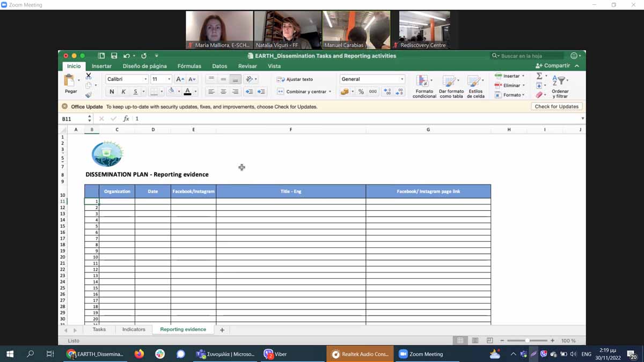Save the workbook using the disk icon

114,56
